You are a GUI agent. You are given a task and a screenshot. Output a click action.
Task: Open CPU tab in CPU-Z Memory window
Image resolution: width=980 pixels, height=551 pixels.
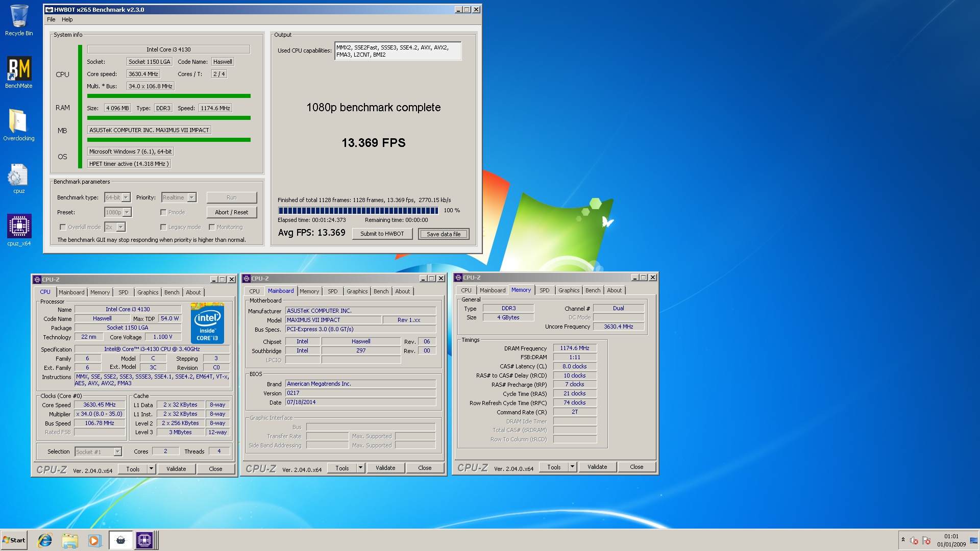point(466,290)
